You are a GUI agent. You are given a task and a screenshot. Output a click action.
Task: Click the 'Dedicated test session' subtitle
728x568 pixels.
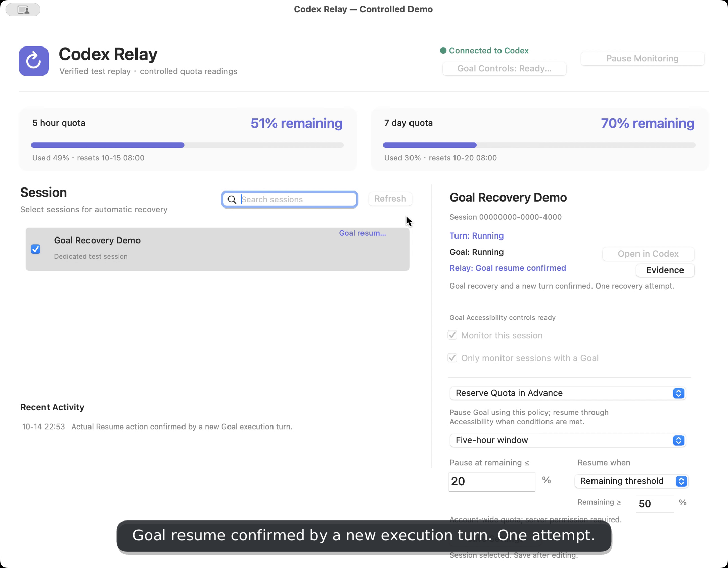click(91, 257)
